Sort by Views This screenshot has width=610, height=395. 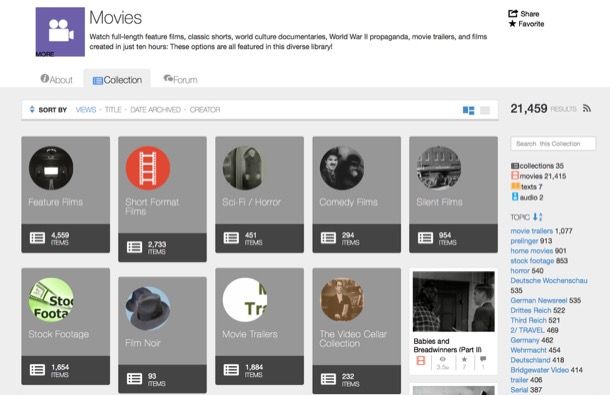point(86,110)
